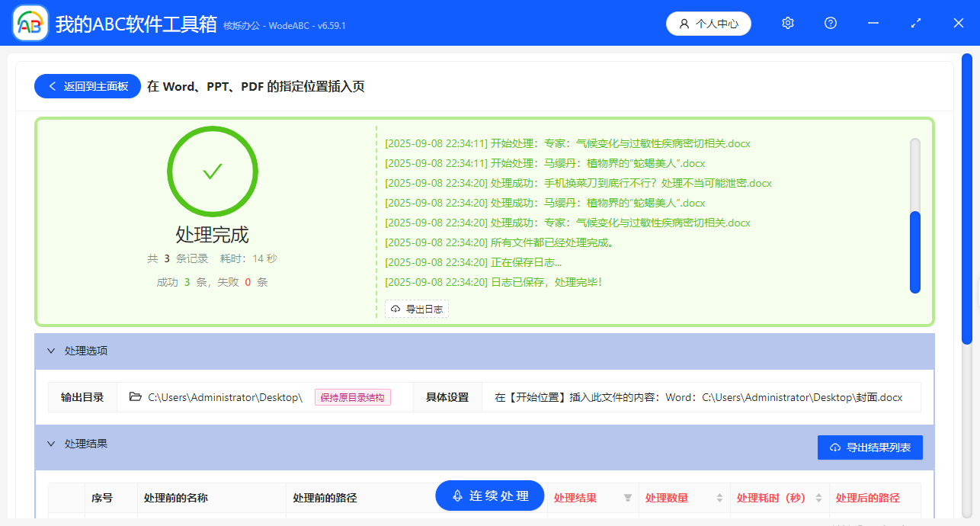This screenshot has height=526, width=980.
Task: Click the 导出日志 button
Action: click(417, 309)
